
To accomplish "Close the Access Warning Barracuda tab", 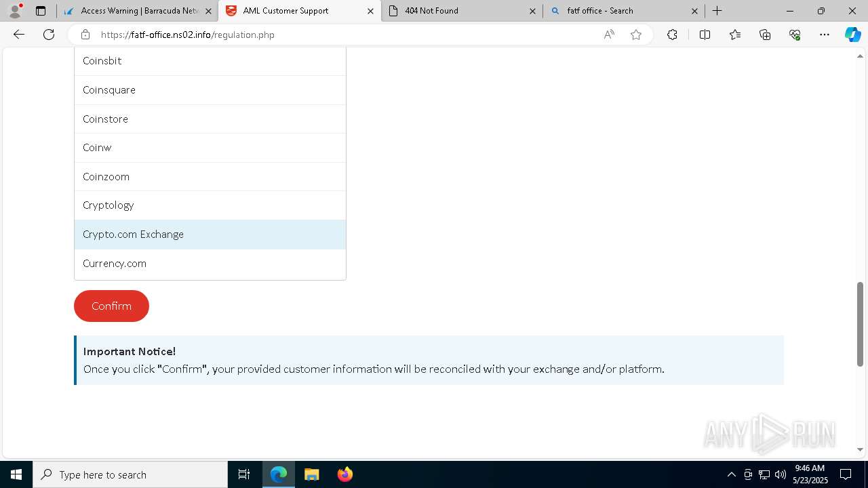I will (208, 11).
